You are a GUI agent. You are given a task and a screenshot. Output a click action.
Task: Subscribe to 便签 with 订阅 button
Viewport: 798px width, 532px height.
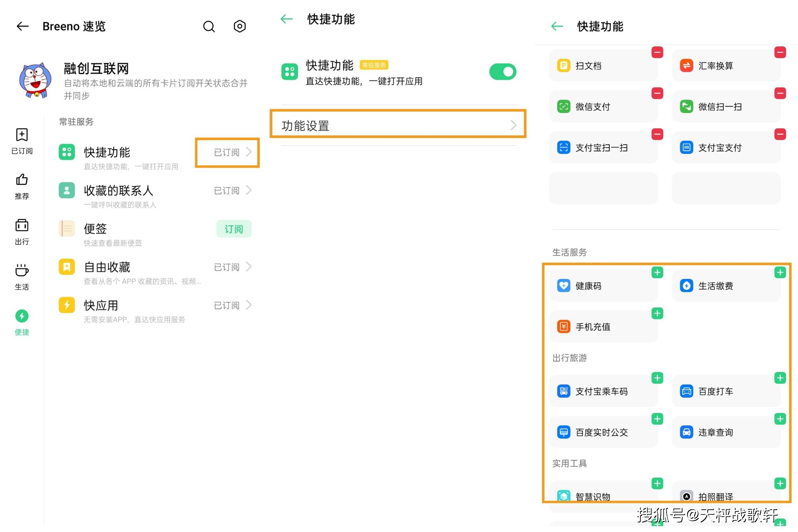[234, 229]
